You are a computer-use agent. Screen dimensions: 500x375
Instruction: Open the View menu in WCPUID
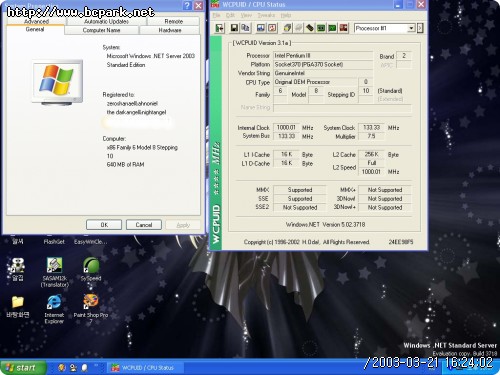point(246,15)
